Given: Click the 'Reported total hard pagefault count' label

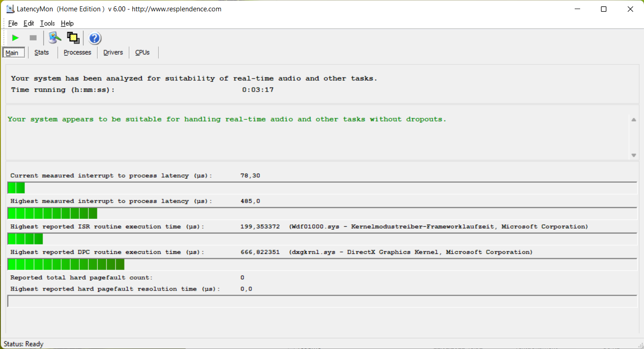Looking at the screenshot, I should (82, 277).
